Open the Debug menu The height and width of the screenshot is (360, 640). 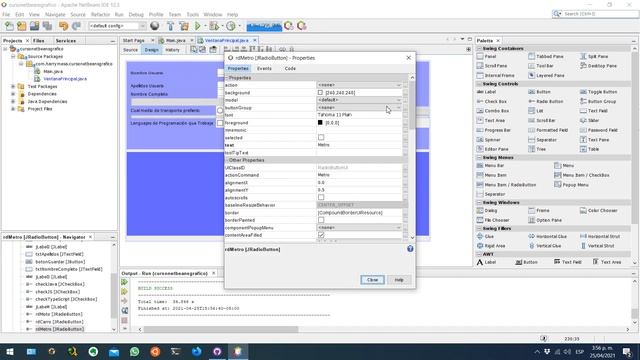point(136,14)
